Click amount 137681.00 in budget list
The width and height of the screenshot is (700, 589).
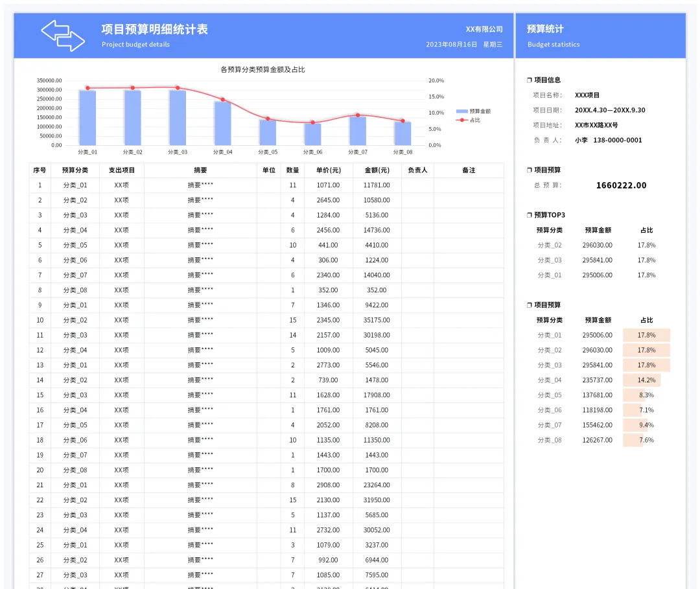[598, 395]
